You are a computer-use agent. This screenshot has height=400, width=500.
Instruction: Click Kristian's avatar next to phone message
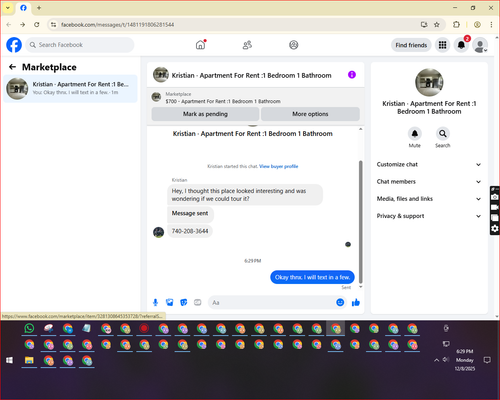coord(158,232)
